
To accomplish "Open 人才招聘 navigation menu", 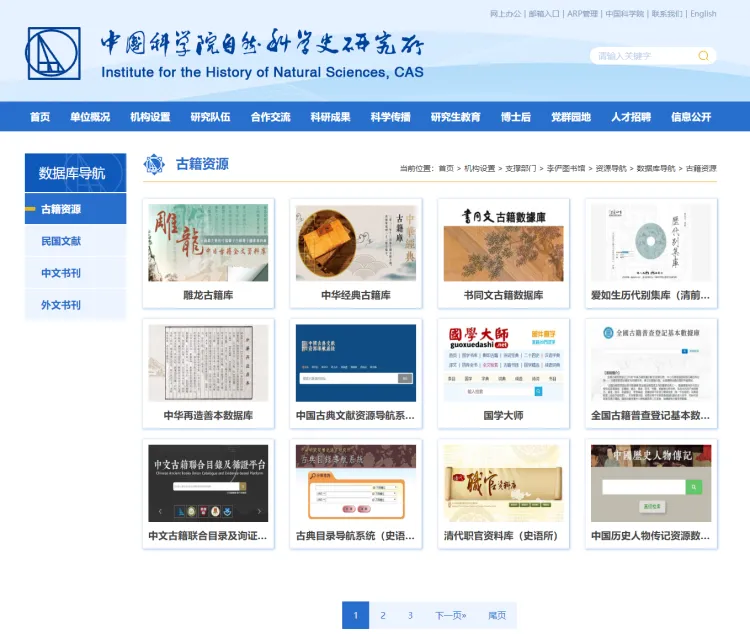I will tap(631, 117).
